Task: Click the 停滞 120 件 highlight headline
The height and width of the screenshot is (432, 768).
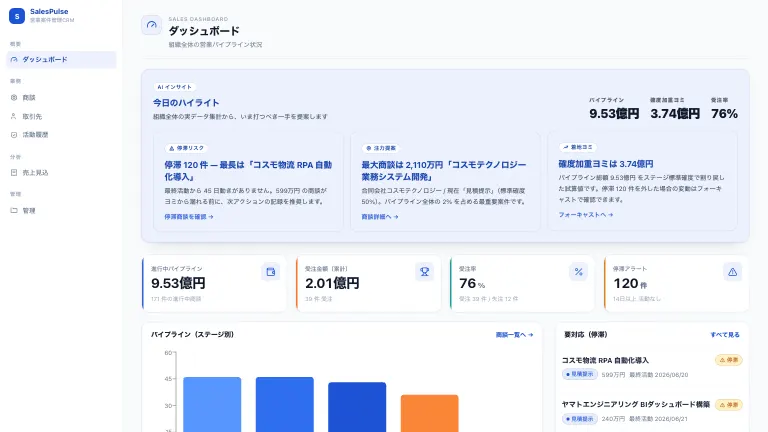Action: (x=248, y=171)
